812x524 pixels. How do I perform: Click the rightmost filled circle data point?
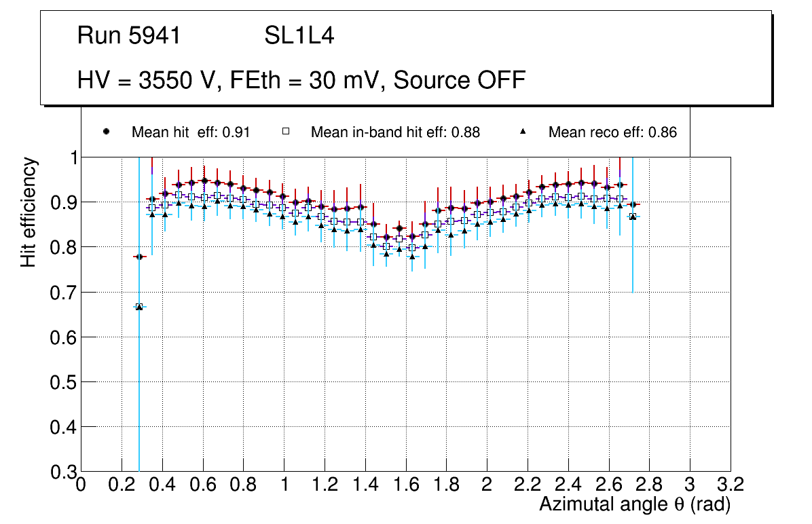[633, 204]
